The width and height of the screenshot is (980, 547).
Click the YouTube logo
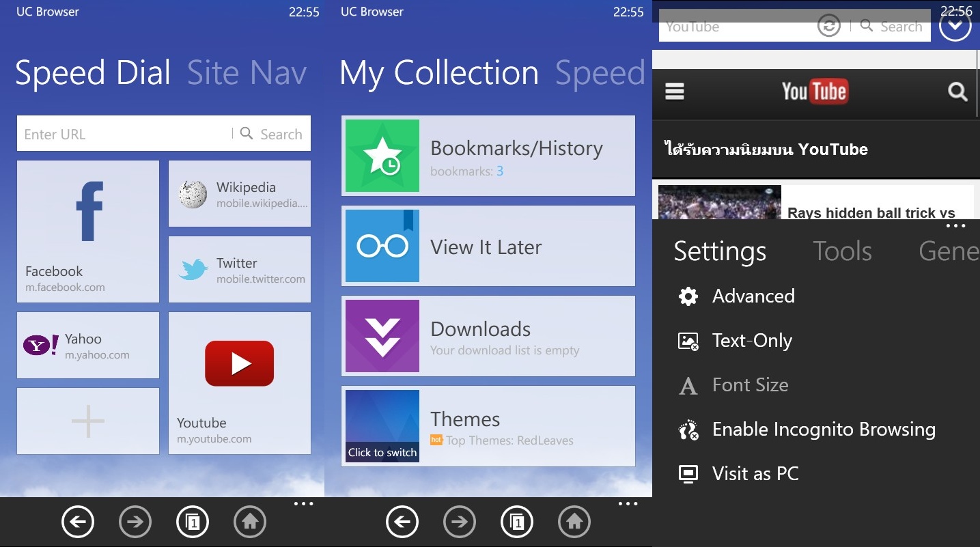[x=815, y=91]
